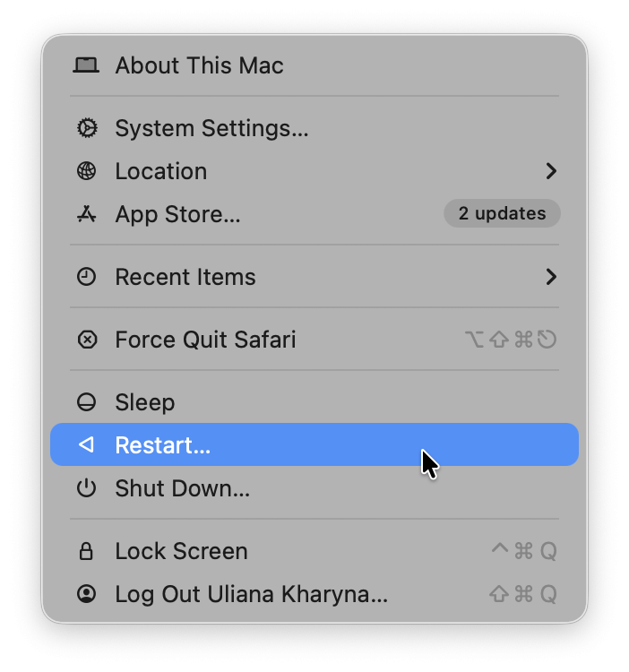Click the circled X Force Quit icon
Image resolution: width=629 pixels, height=672 pixels.
pos(86,340)
